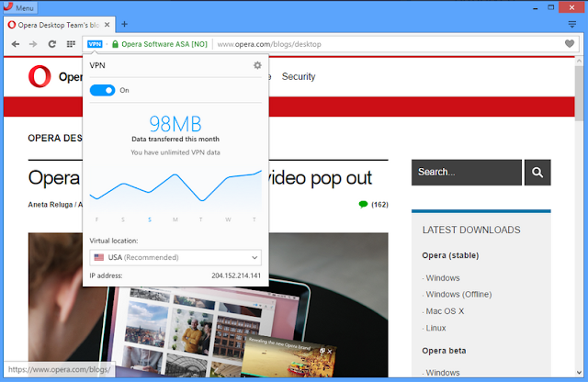
Task: Click the vertical scrollbar thumb
Action: click(579, 94)
